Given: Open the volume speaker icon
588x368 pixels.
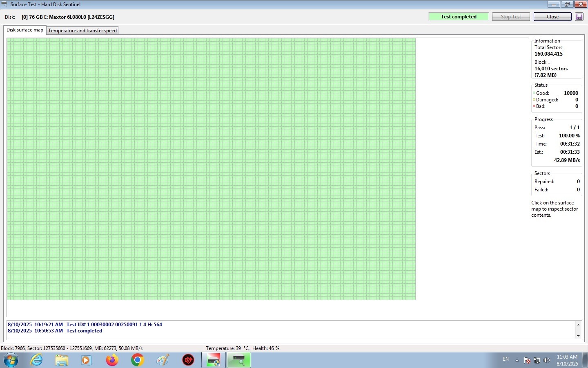Looking at the screenshot, I should click(547, 360).
